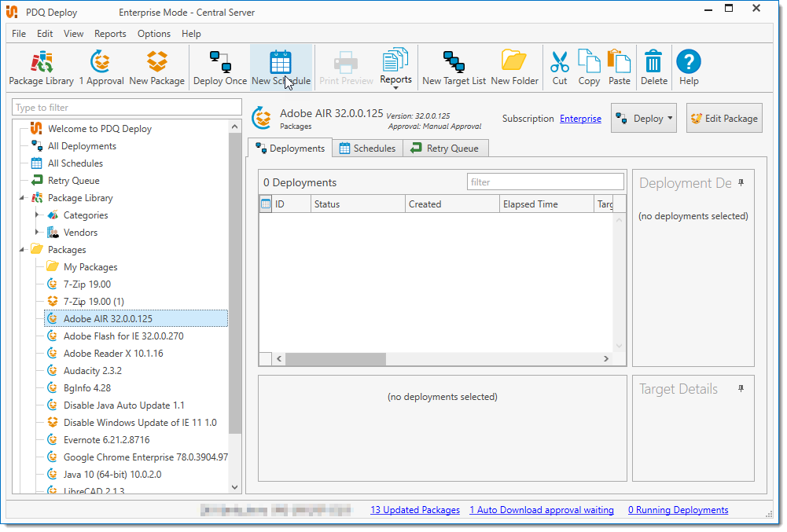The image size is (787, 532).
Task: Switch to the Schedules tab
Action: coord(366,149)
